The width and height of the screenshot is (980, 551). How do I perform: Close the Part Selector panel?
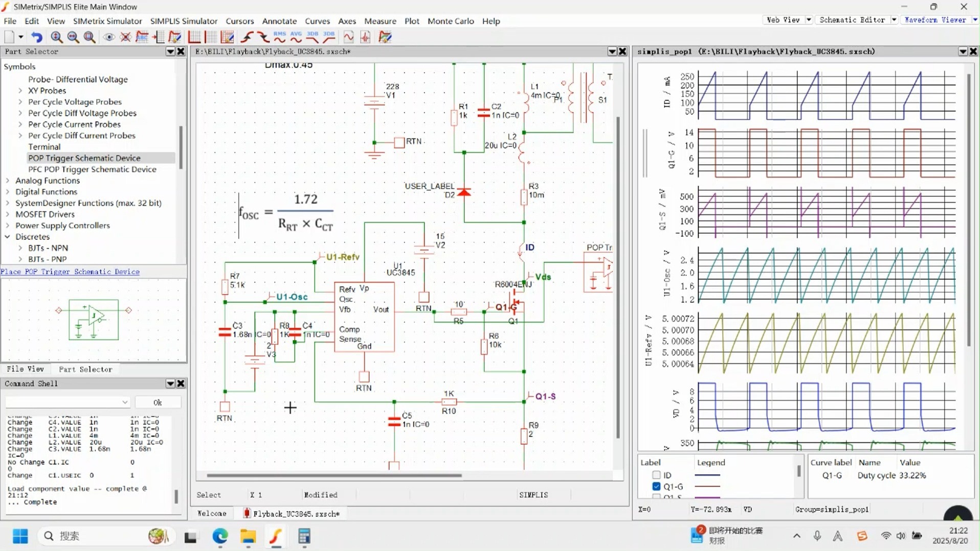[x=181, y=52]
